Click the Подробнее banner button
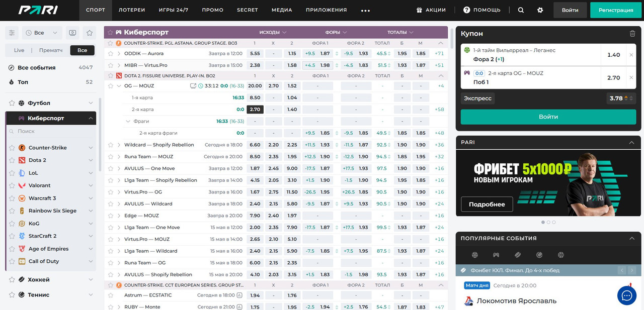This screenshot has width=644, height=310. pyautogui.click(x=487, y=204)
